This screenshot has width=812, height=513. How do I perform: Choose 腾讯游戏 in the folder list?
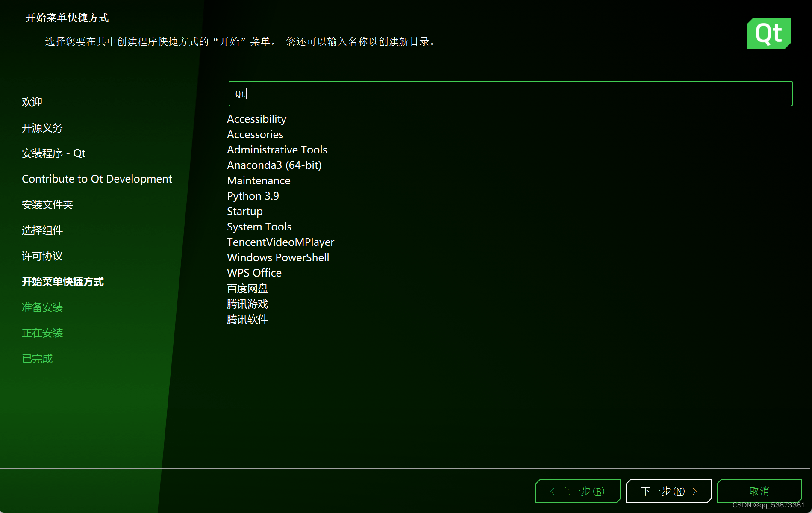tap(247, 304)
